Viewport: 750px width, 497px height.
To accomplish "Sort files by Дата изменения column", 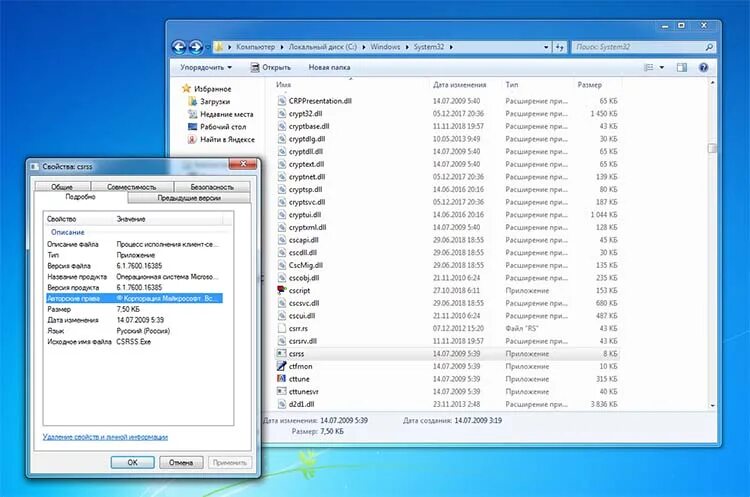I will point(459,85).
